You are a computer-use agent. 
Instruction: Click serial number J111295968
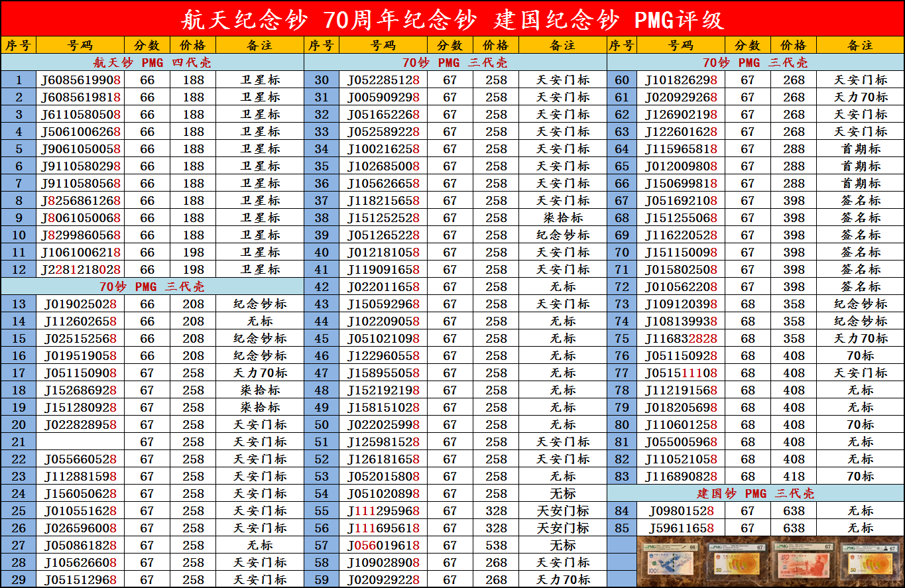(383, 510)
